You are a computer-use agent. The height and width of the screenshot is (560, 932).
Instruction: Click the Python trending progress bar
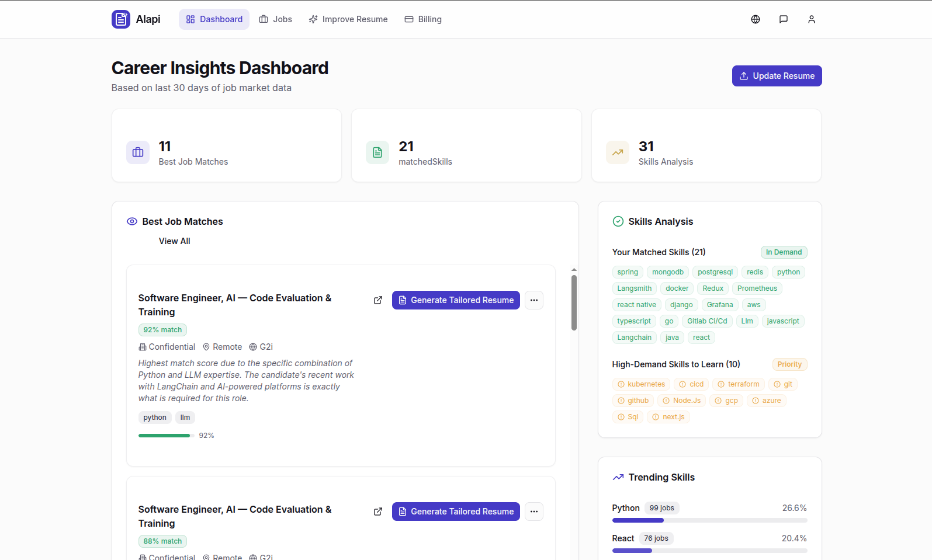tap(709, 520)
